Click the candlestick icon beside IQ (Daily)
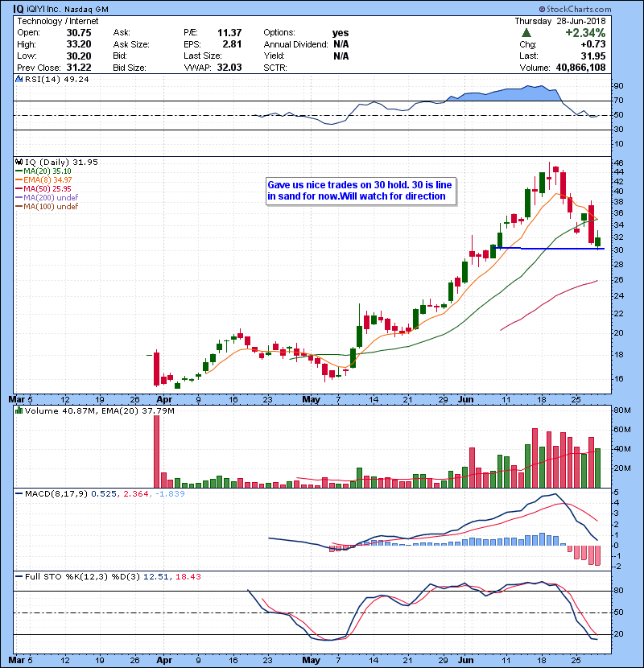 click(x=19, y=162)
